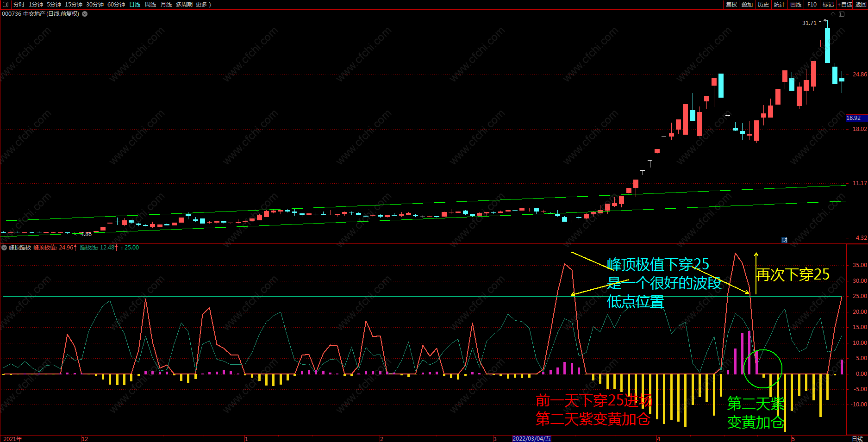Toggle the side panel icon near price axis
The image size is (868, 442).
(x=842, y=14)
